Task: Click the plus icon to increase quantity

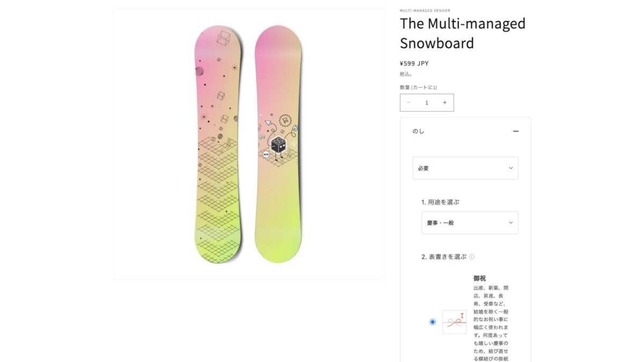Action: pyautogui.click(x=445, y=102)
